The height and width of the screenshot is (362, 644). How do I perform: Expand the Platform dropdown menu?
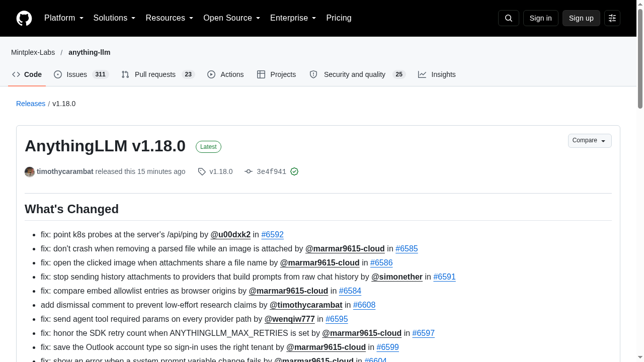64,18
